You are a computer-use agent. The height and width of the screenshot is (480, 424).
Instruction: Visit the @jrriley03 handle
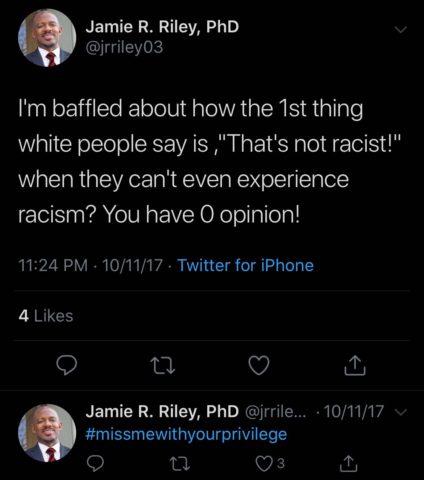124,47
